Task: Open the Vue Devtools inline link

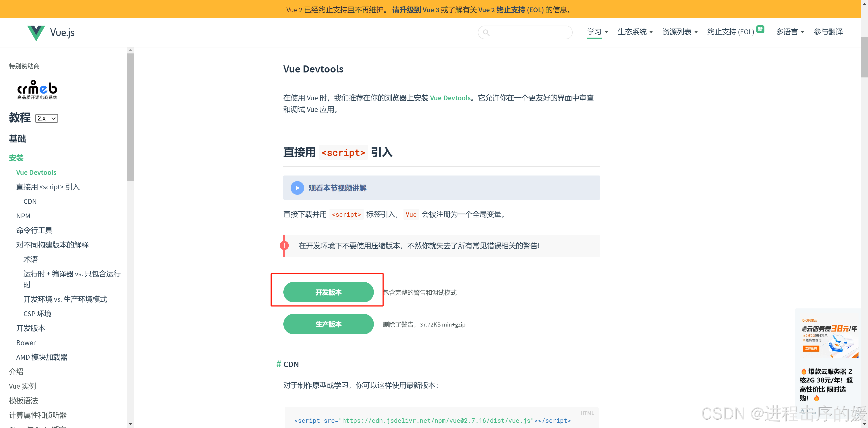Action: click(450, 98)
